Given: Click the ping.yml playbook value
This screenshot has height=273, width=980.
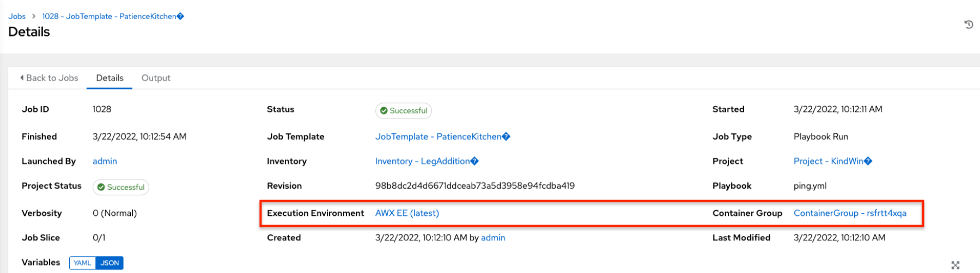Looking at the screenshot, I should (809, 185).
